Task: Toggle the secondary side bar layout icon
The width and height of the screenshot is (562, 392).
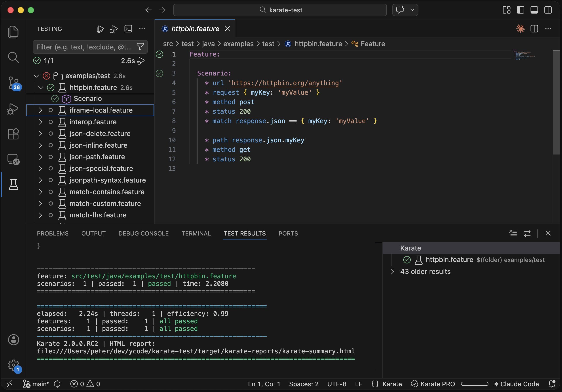Action: tap(548, 10)
